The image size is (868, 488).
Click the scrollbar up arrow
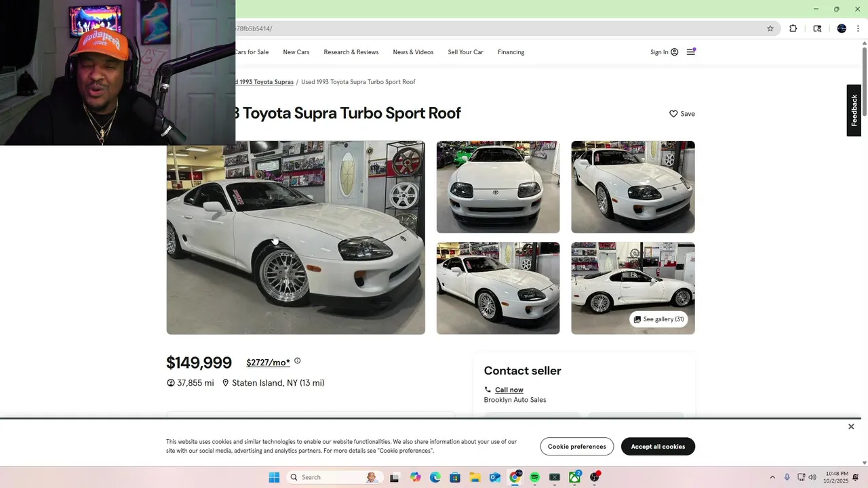[864, 43]
